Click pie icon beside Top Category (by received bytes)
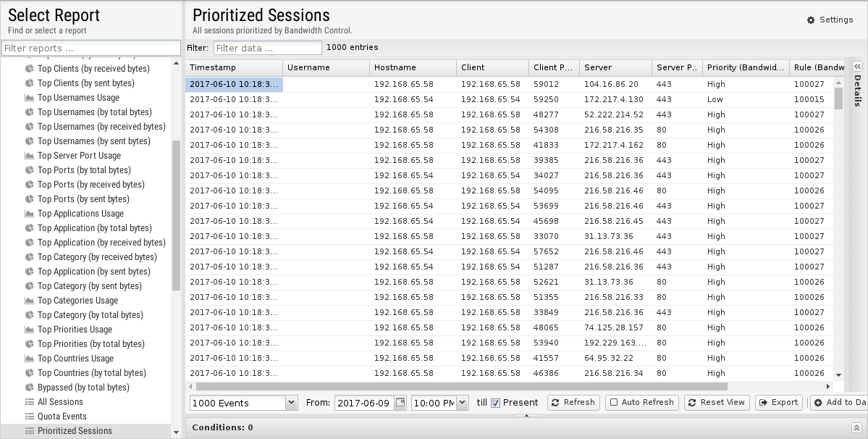The image size is (868, 439). [30, 257]
